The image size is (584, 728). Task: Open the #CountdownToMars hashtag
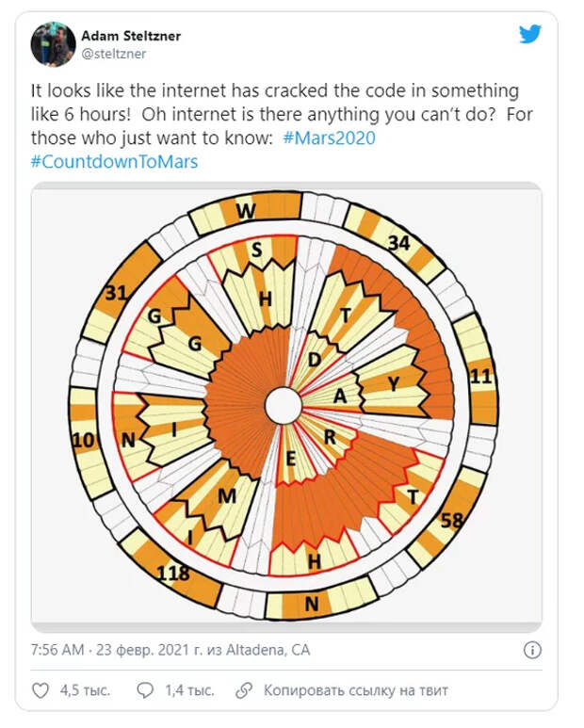point(114,162)
